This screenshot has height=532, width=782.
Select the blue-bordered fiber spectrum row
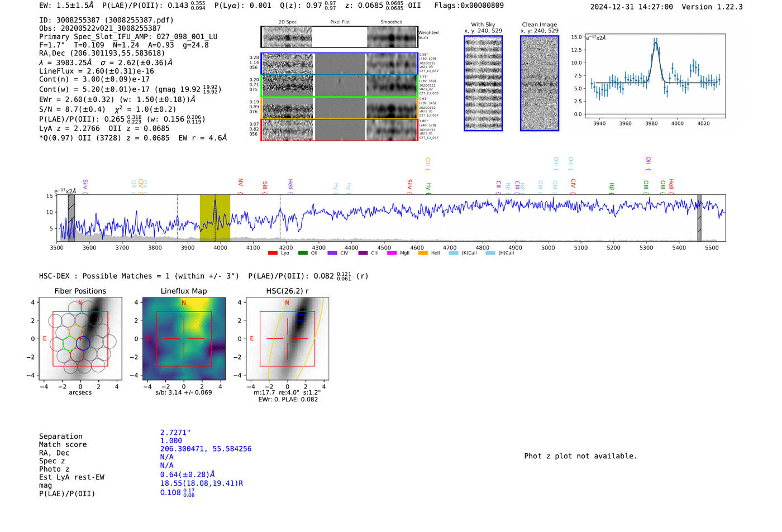(x=339, y=64)
